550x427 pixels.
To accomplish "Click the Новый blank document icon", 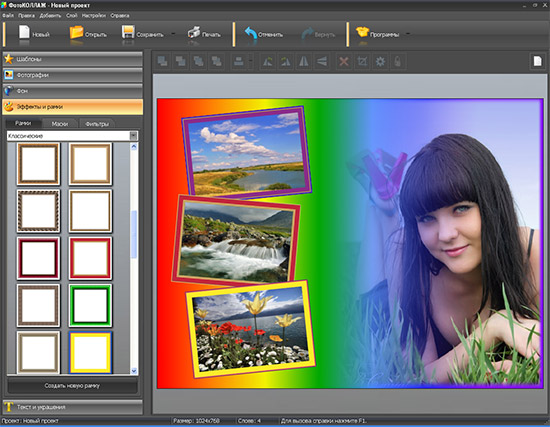I will 24,32.
